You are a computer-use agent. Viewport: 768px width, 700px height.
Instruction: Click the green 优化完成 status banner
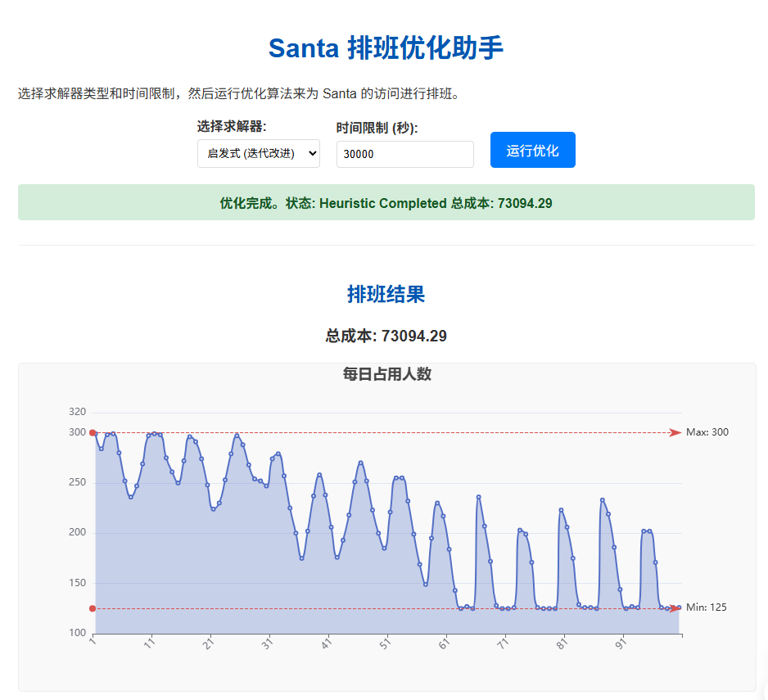pyautogui.click(x=386, y=202)
